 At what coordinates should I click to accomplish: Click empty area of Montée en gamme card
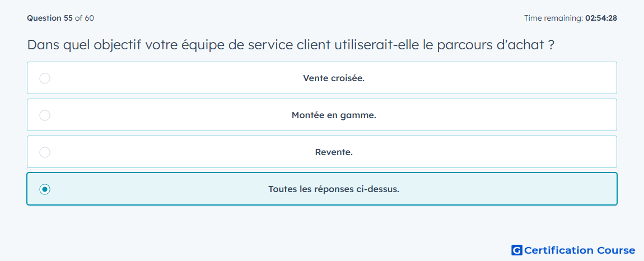pyautogui.click(x=493, y=115)
